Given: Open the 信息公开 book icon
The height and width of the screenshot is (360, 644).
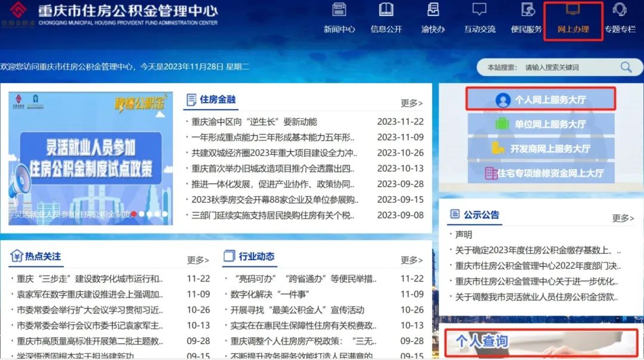Looking at the screenshot, I should coord(386,10).
